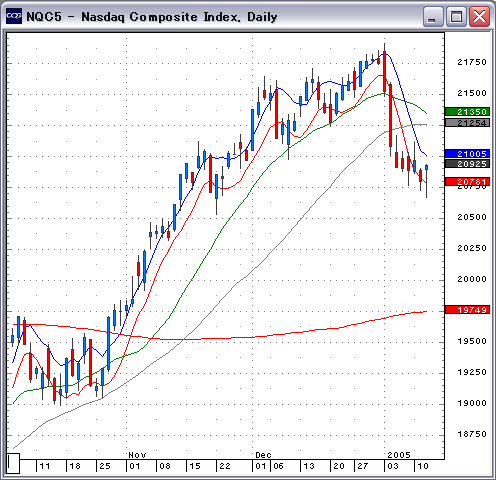Maximize the NQC5 chart window
Image resolution: width=496 pixels, height=480 pixels.
[x=456, y=16]
